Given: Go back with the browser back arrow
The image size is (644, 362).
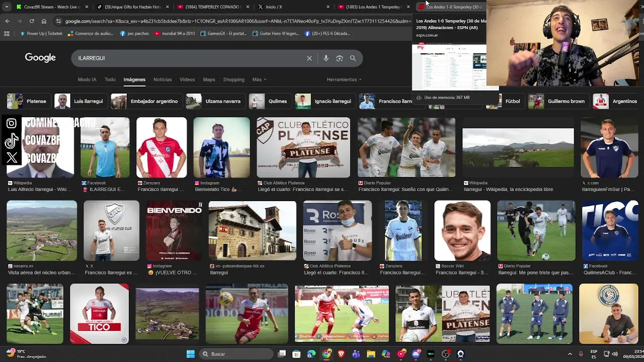Looking at the screenshot, I should pyautogui.click(x=7, y=21).
